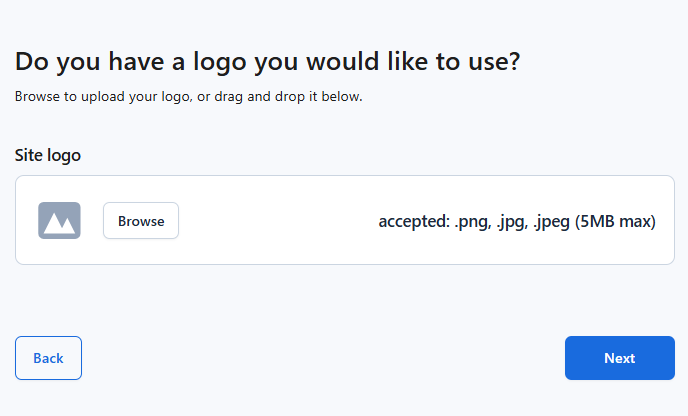The image size is (688, 416).
Task: Click the Site logo label
Action: (x=48, y=156)
